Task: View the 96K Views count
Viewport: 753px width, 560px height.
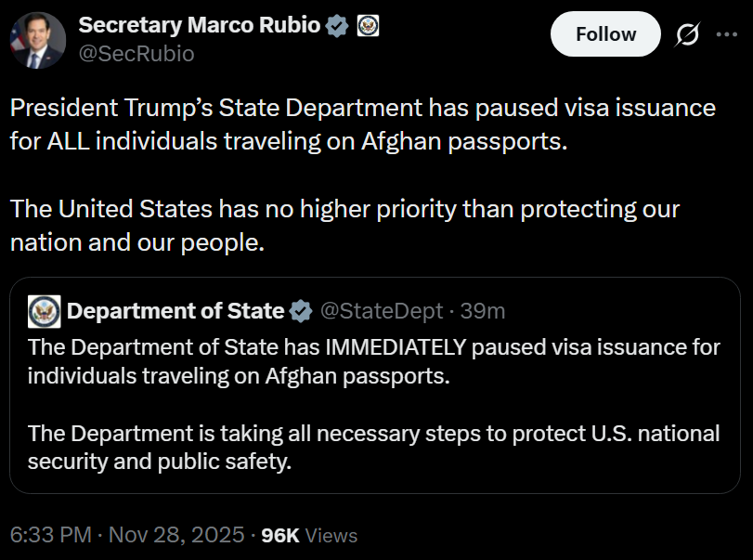Action: pos(309,535)
